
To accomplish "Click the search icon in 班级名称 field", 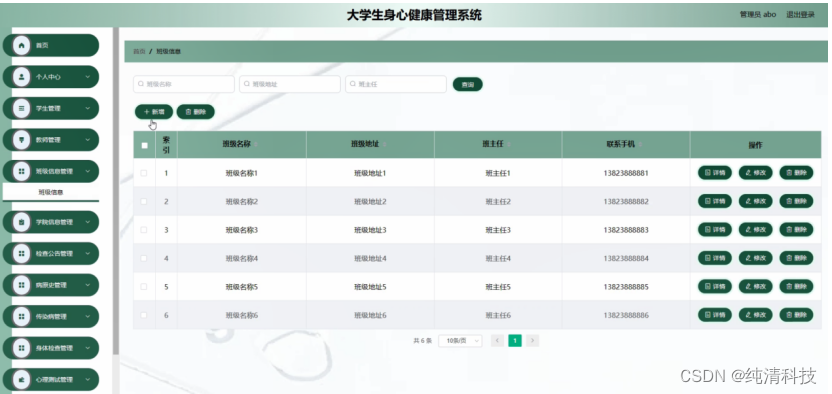I will coord(141,84).
